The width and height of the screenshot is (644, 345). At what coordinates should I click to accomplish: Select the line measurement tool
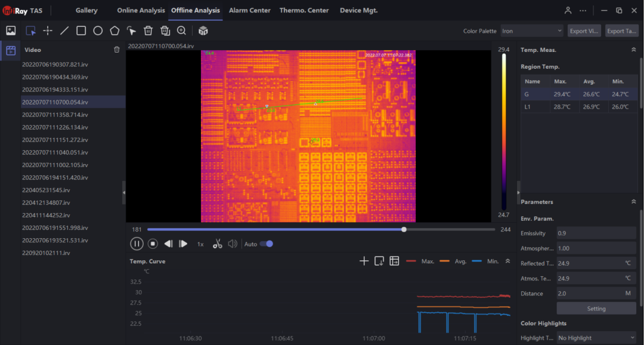click(64, 30)
